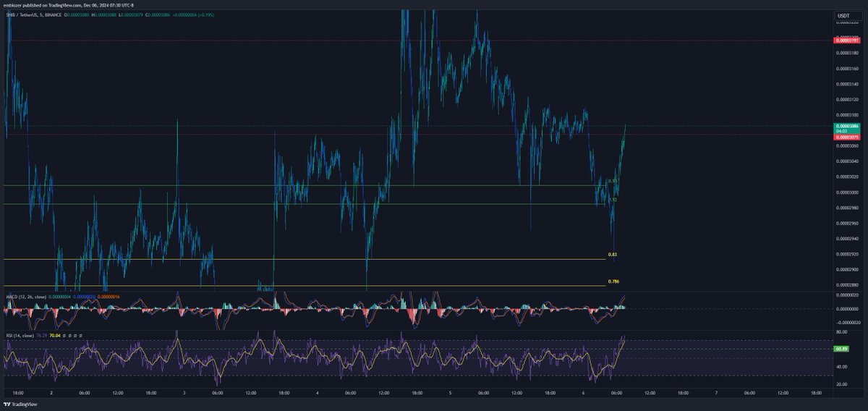Click 40.00 on the RSI scale
Screen dimensions: 868x411
click(x=842, y=367)
